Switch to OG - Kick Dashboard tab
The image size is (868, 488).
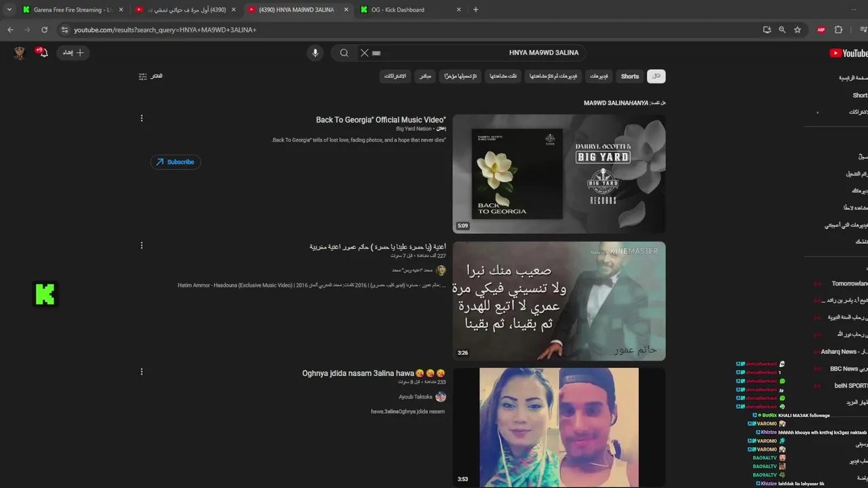[x=410, y=9]
